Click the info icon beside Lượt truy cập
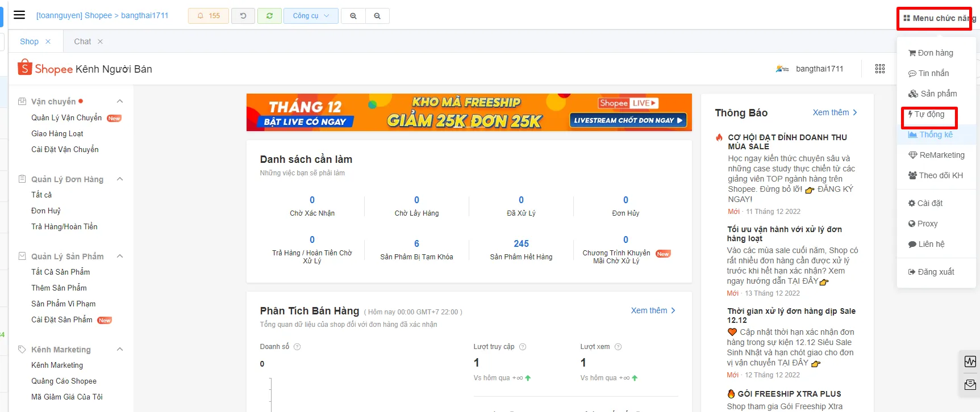The width and height of the screenshot is (980, 412). click(523, 347)
